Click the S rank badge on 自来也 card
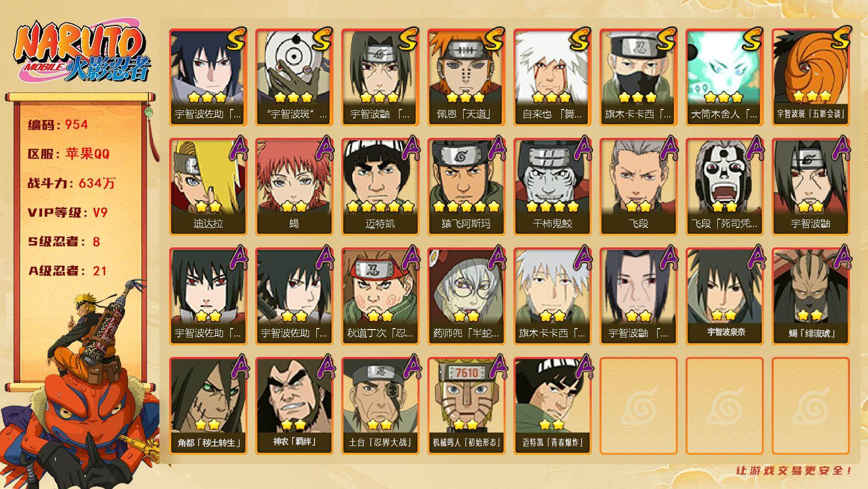This screenshot has width=868, height=489. [579, 40]
